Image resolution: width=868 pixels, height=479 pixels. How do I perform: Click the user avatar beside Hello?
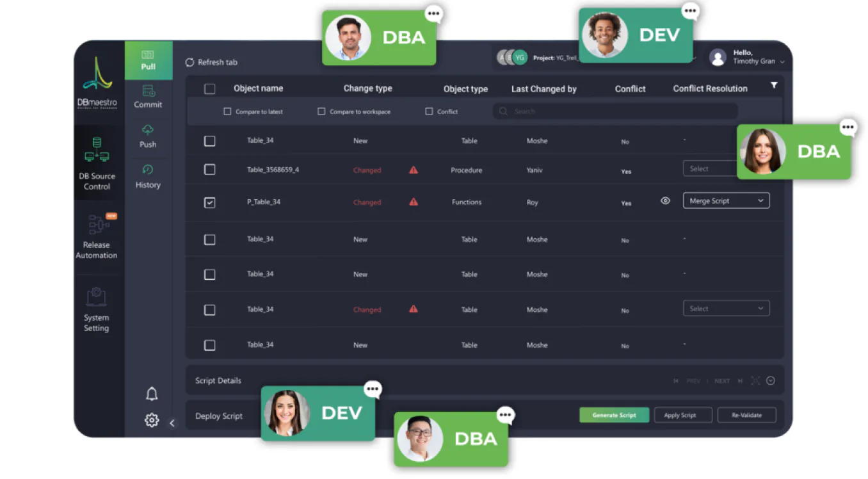point(718,58)
